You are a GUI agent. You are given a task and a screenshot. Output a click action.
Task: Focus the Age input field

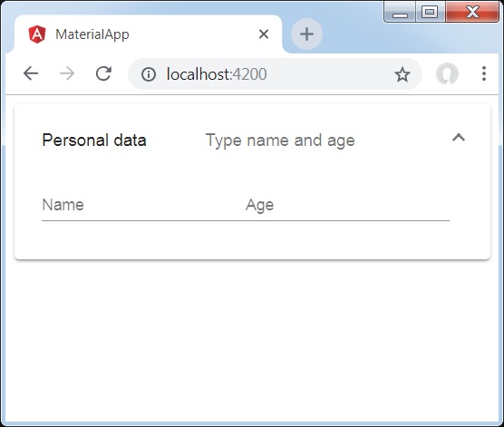coord(347,205)
